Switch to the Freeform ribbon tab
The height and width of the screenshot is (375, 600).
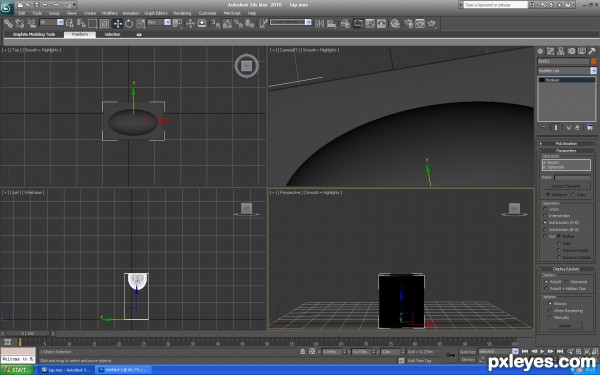coord(80,34)
